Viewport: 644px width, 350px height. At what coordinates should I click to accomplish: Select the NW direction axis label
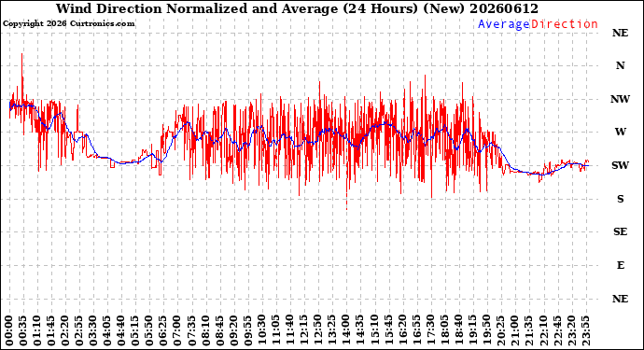pos(620,99)
